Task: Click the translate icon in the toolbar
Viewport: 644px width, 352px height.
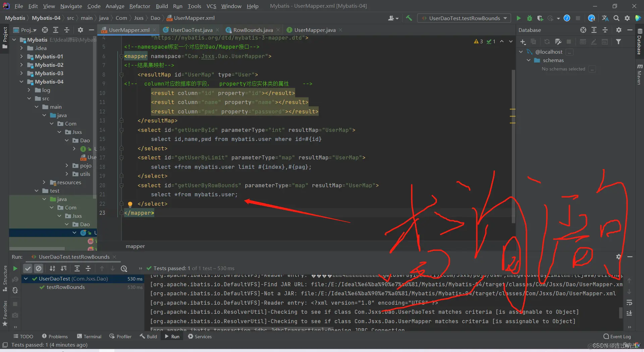Action: (605, 18)
